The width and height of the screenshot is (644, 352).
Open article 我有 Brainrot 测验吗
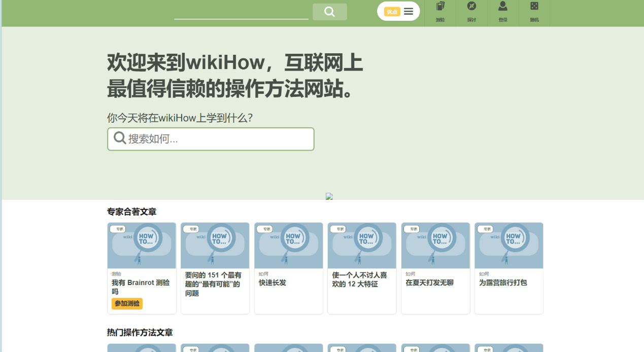141,287
